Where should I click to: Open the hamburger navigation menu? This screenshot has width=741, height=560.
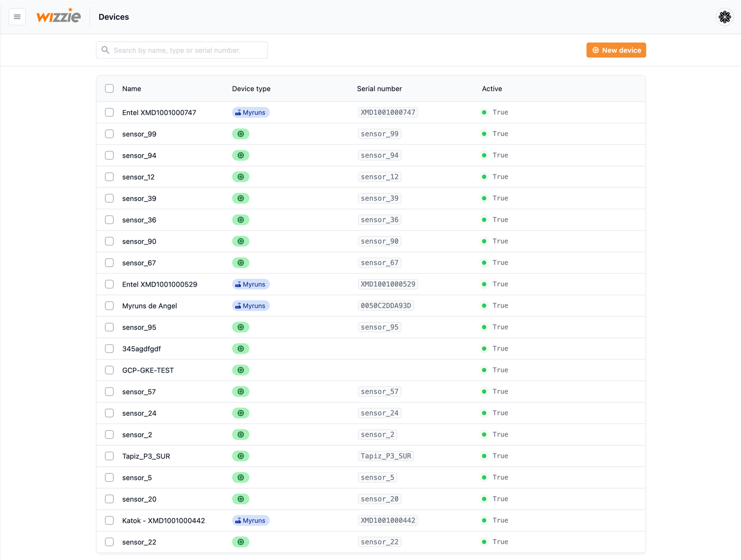tap(17, 17)
